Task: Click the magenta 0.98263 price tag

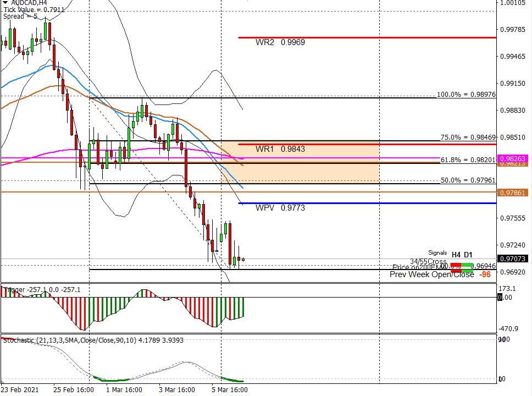Action: 514,158
